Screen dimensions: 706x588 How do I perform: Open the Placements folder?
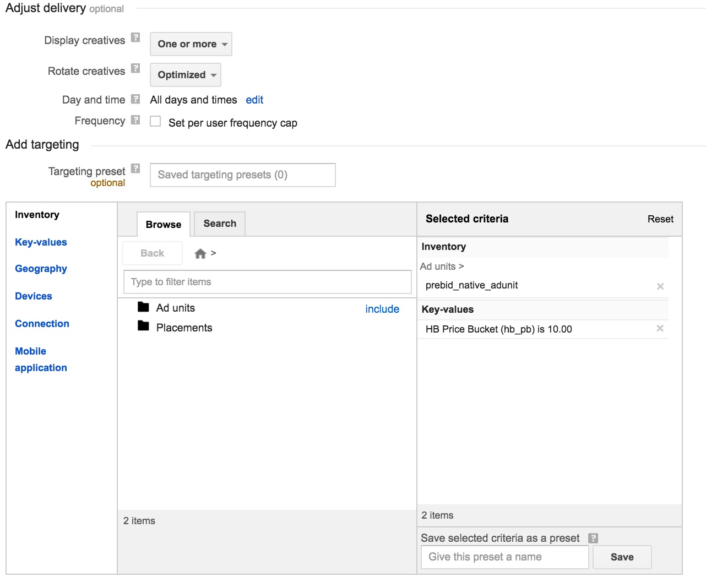(184, 327)
